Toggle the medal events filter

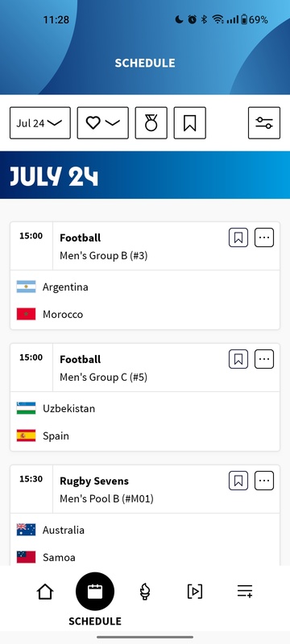(x=151, y=123)
